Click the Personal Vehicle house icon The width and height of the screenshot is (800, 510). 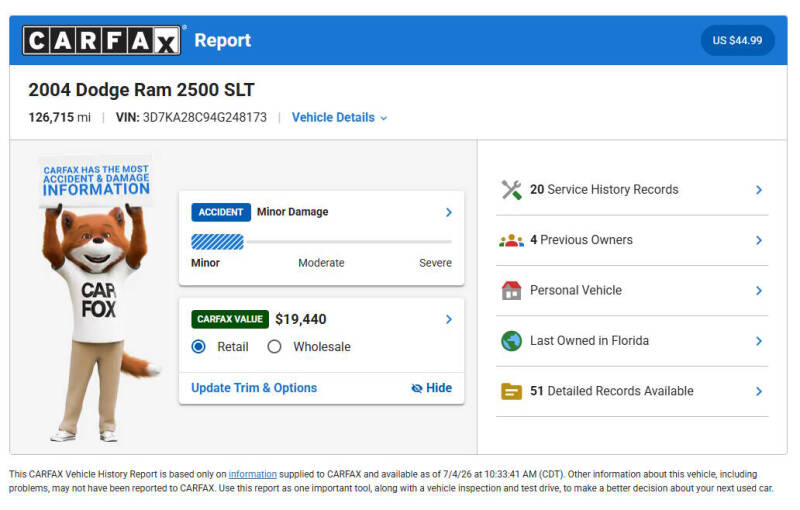click(511, 291)
